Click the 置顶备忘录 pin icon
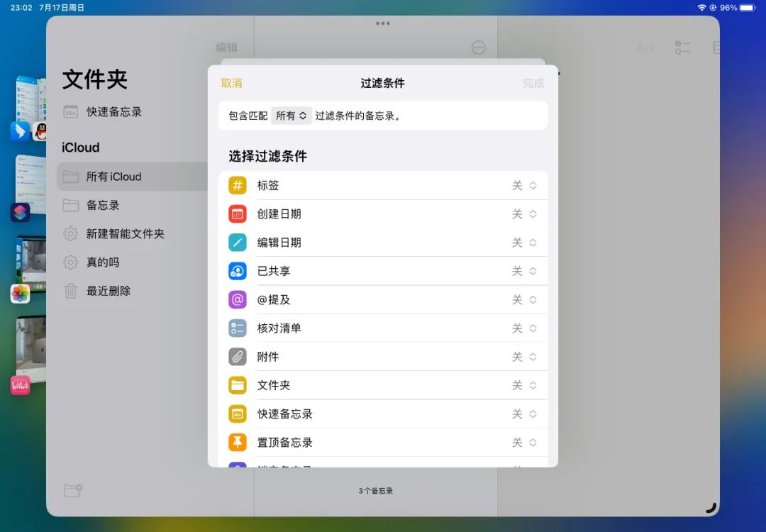 (237, 441)
